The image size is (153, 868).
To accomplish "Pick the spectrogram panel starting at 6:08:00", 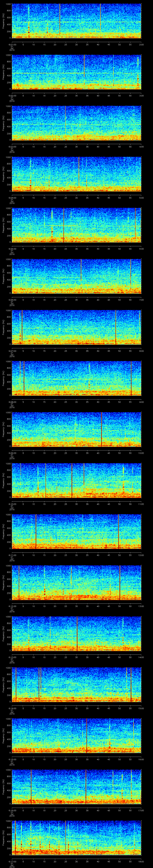I will pos(77,378).
